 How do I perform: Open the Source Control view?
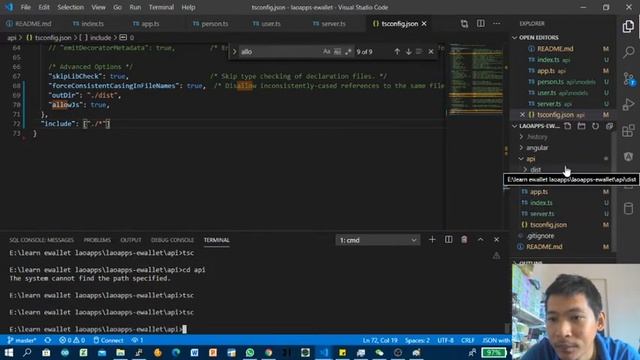click(629, 78)
